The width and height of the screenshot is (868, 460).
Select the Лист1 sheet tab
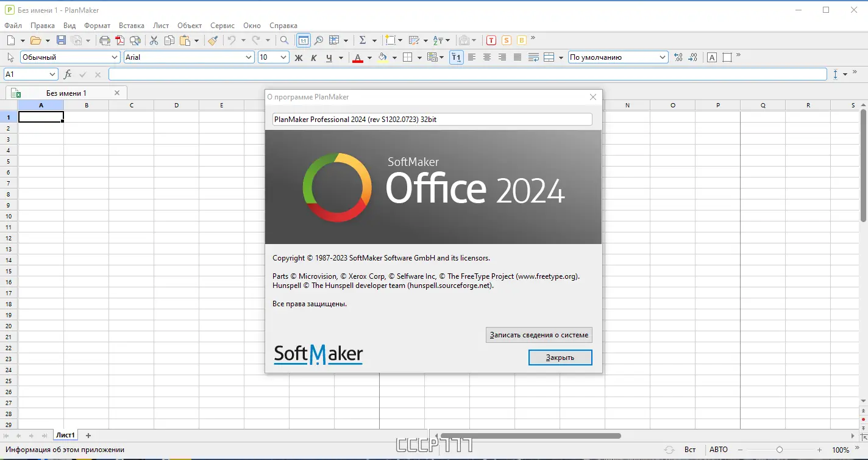coord(65,435)
